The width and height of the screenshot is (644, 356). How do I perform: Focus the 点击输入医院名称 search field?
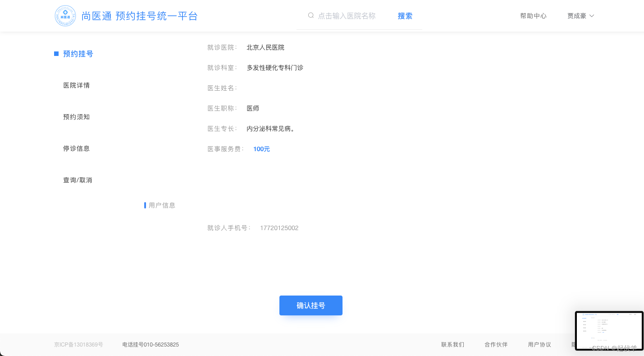pyautogui.click(x=347, y=16)
